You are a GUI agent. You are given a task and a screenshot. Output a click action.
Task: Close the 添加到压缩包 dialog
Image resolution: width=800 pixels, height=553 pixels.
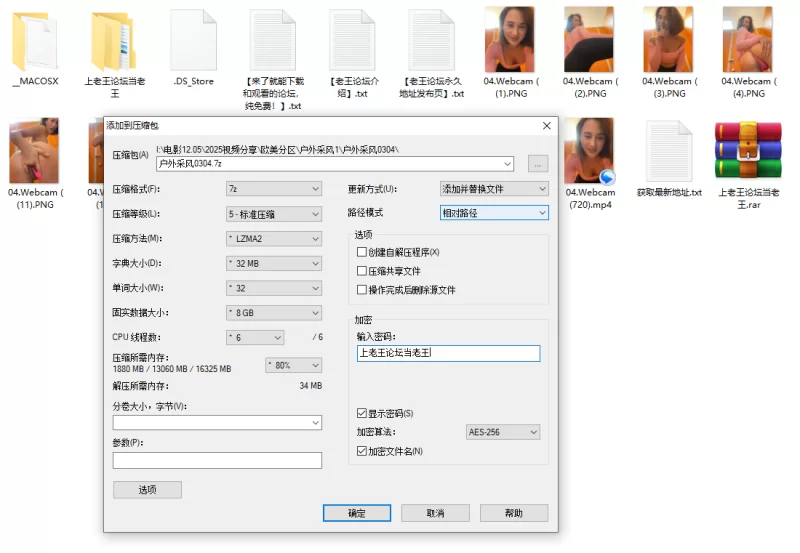(546, 125)
